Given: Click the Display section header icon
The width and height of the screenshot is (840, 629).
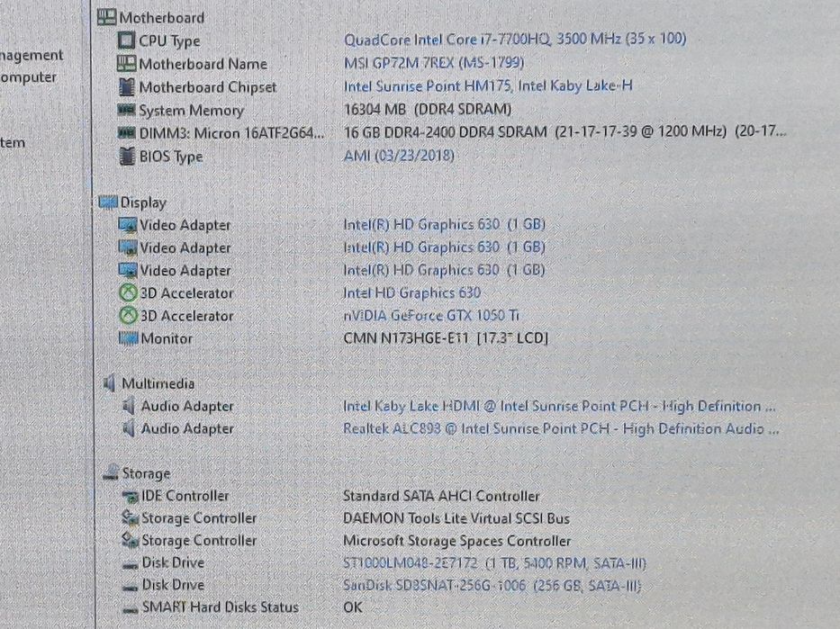Looking at the screenshot, I should [108, 202].
